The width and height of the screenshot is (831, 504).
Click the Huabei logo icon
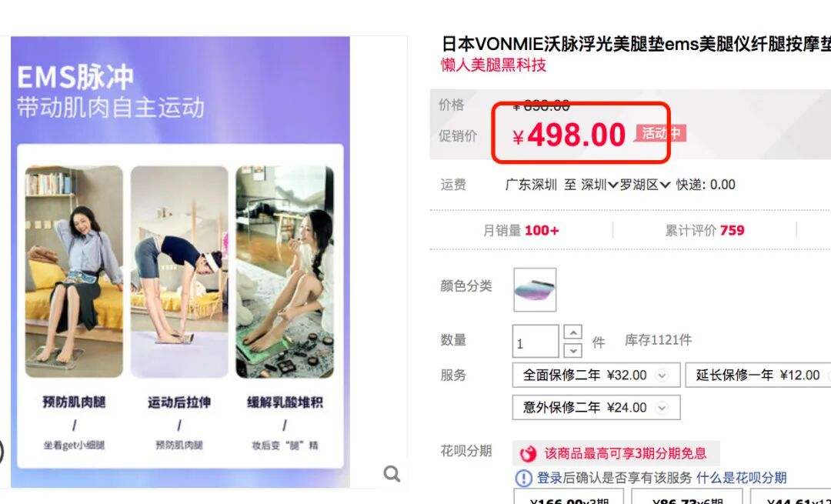(528, 454)
